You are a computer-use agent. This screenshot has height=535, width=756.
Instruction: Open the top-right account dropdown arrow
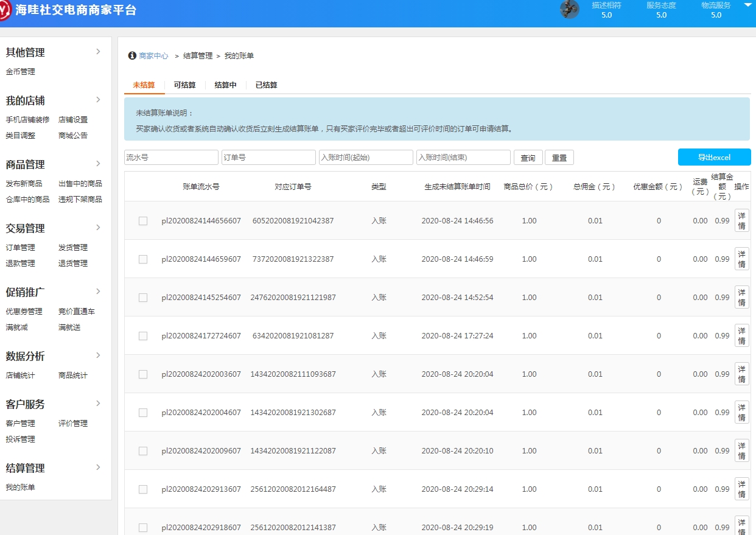[748, 5]
